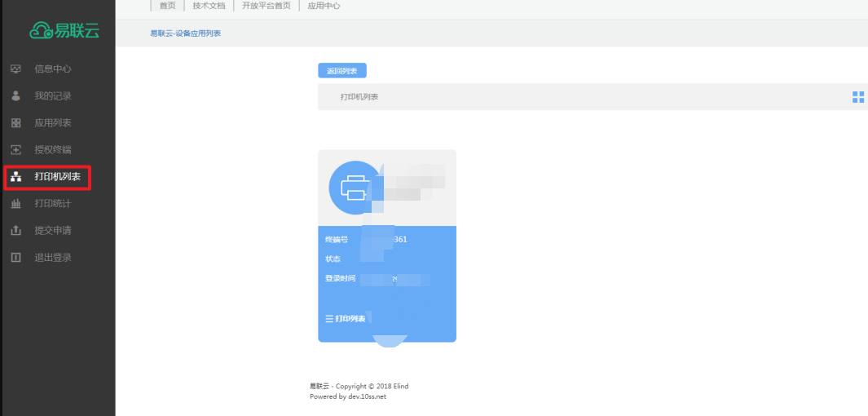
Task: Click the 返回列表 button
Action: pos(342,71)
